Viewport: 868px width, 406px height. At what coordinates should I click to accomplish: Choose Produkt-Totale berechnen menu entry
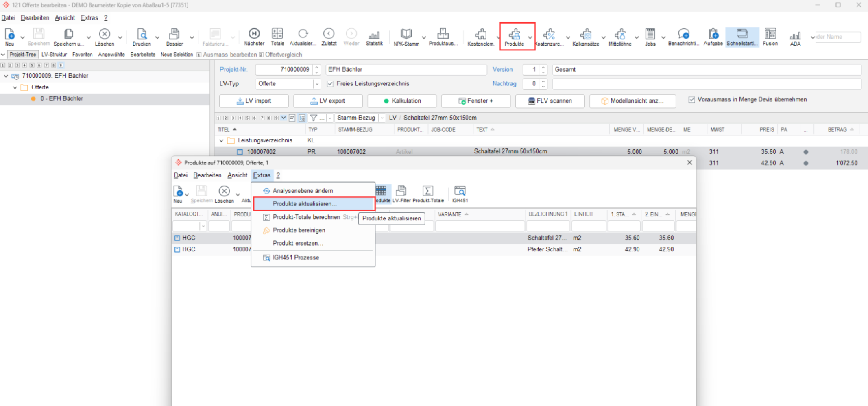(314, 217)
